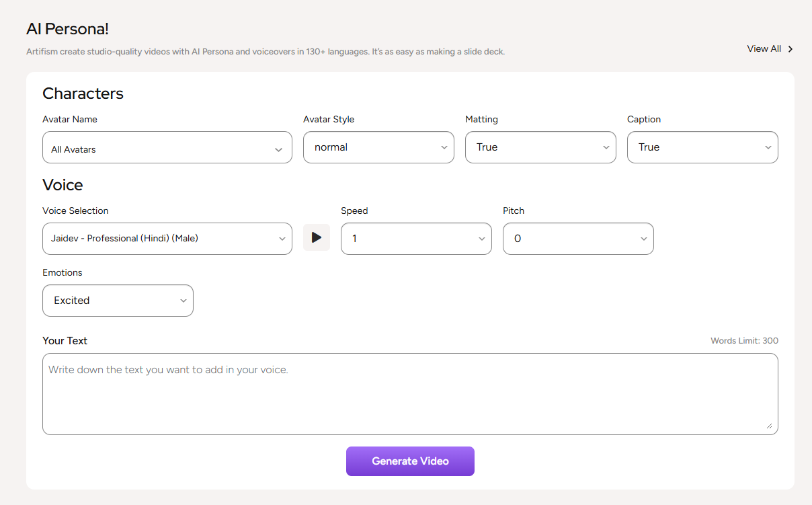812x505 pixels.
Task: Click the Voice section heading
Action: point(63,185)
